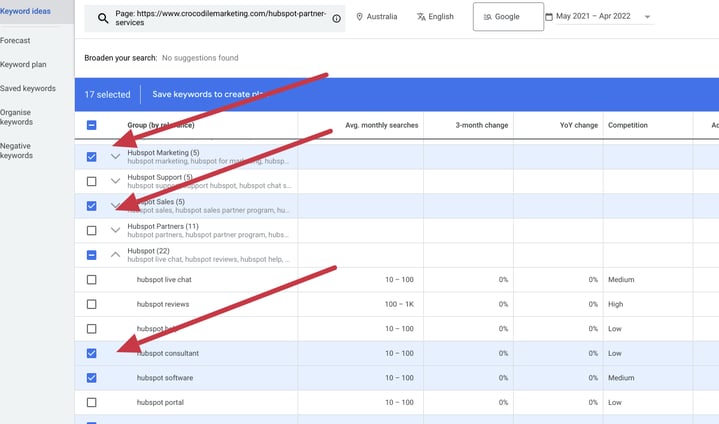The image size is (719, 424).
Task: Change the English language setting
Action: tap(435, 17)
